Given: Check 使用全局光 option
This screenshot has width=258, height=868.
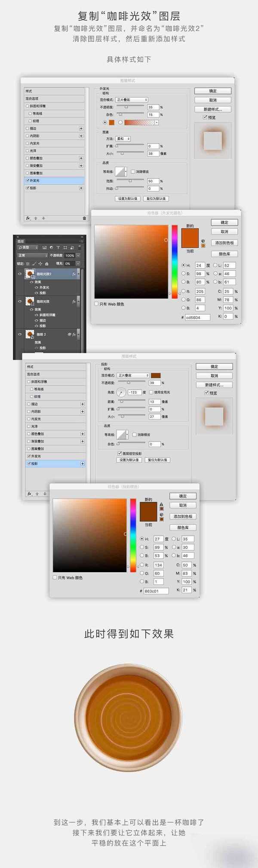Looking at the screenshot, I should coord(151,392).
